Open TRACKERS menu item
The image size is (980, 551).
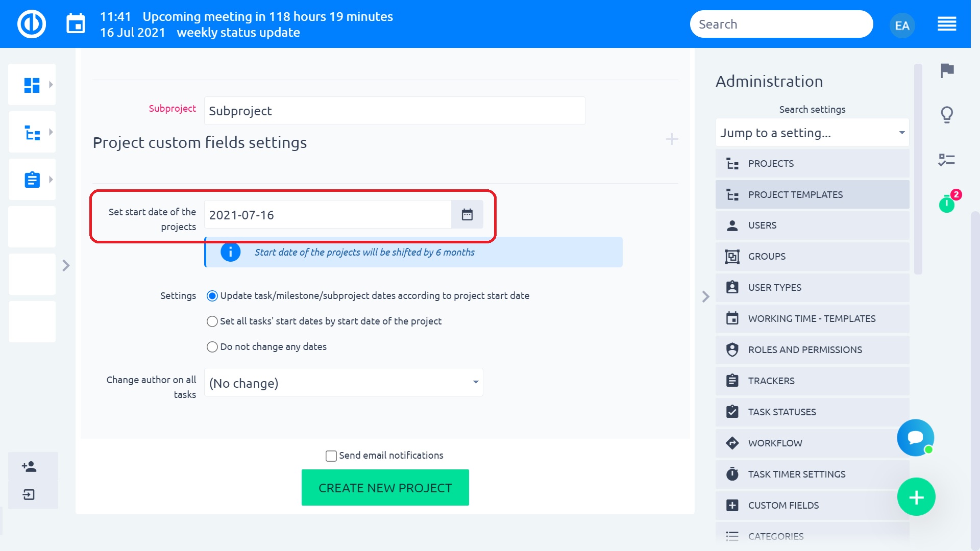pyautogui.click(x=812, y=381)
